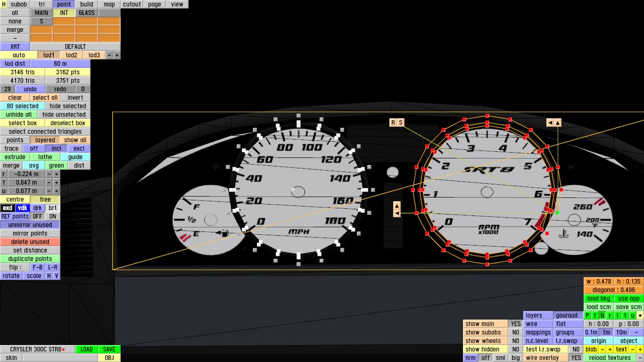Click minus next to lod3
Viewport: 644px width, 362px height.
[109, 55]
